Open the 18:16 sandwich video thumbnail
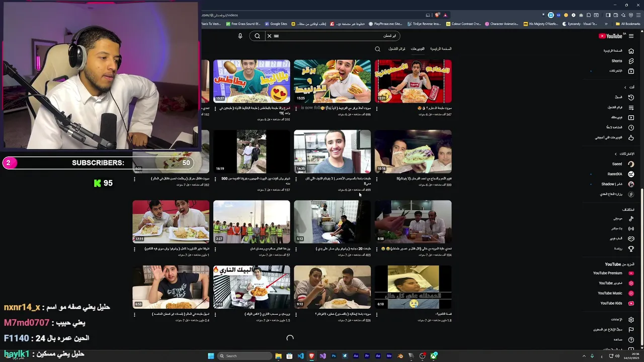Image resolution: width=644 pixels, height=362 pixels. tap(413, 151)
